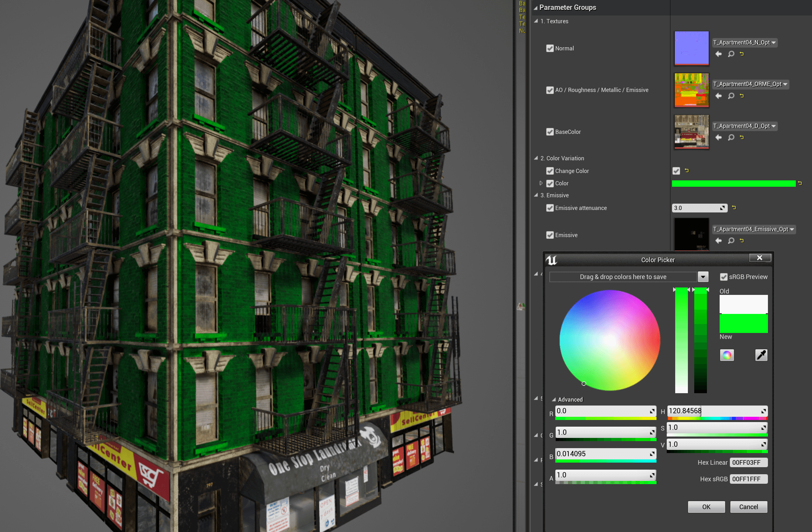The image size is (812, 532).
Task: Disable the Change Color parameter
Action: (676, 171)
